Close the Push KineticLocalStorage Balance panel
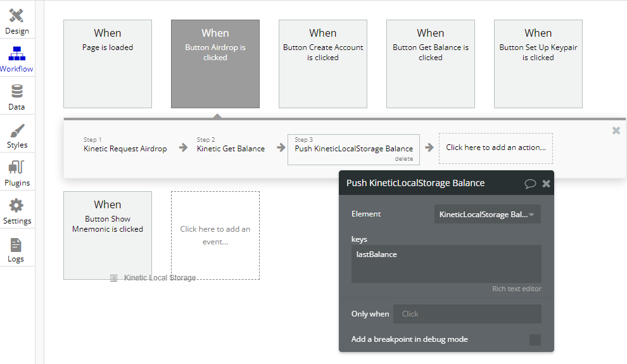The image size is (627, 364). coord(546,184)
